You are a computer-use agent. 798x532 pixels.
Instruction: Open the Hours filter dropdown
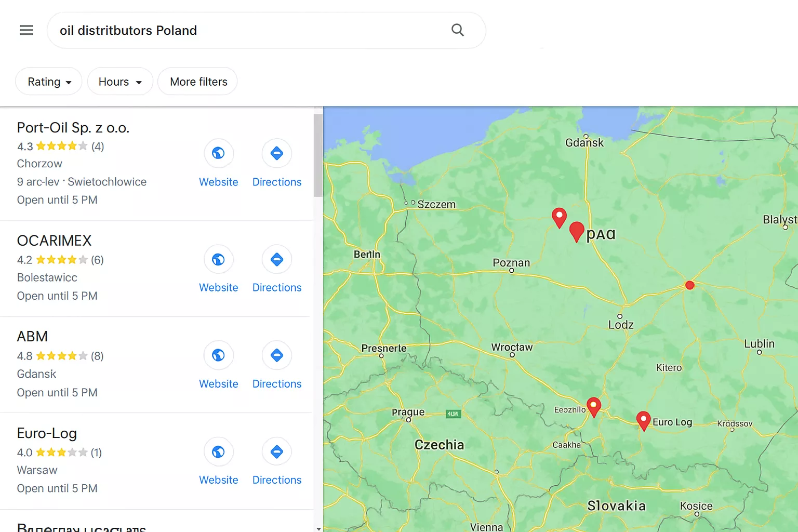point(120,81)
